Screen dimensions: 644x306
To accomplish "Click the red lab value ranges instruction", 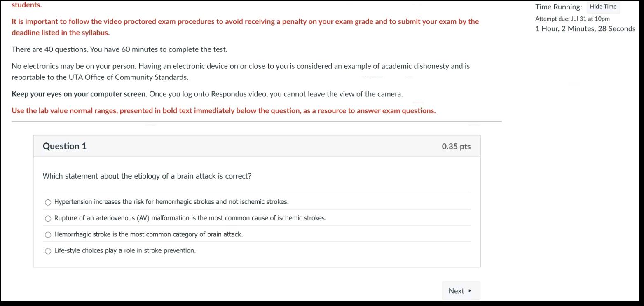I will click(223, 111).
